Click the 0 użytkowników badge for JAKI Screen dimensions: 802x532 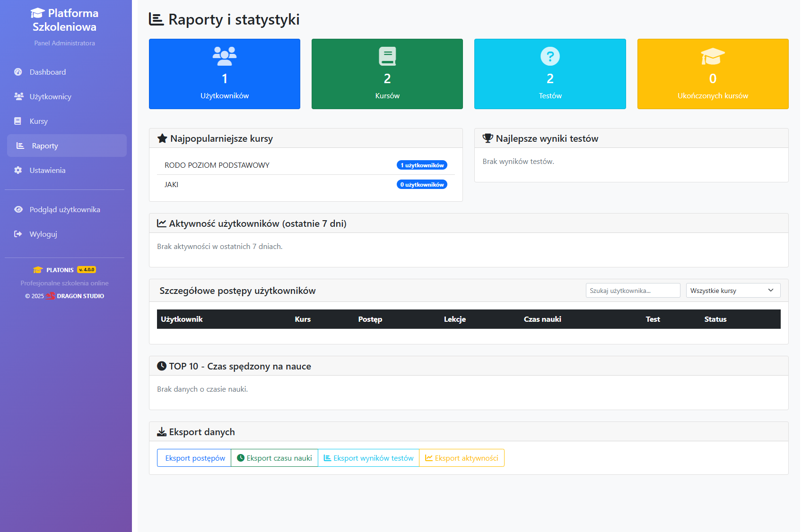422,185
